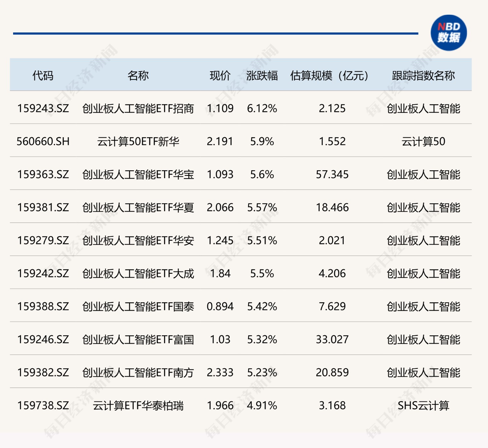Click name 创业板人工智能ETF富国
Viewport: 488px width, 448px height.
point(138,340)
